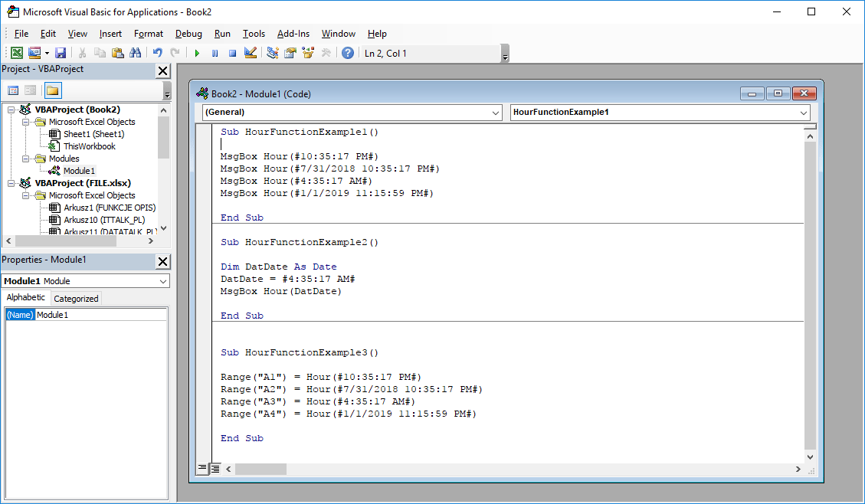Viewport: 865px width, 504px height.
Task: Click the line 'Sub HourFunctionExample3()'
Action: pyautogui.click(x=300, y=352)
